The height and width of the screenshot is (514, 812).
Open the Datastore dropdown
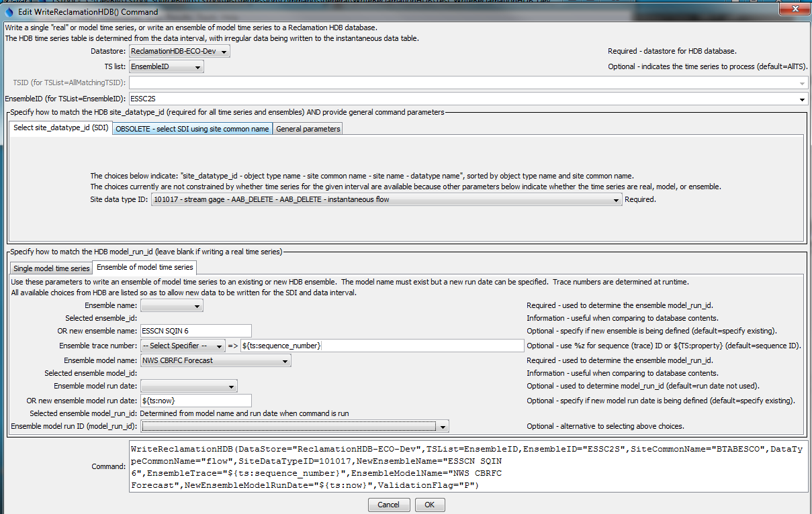[x=222, y=51]
